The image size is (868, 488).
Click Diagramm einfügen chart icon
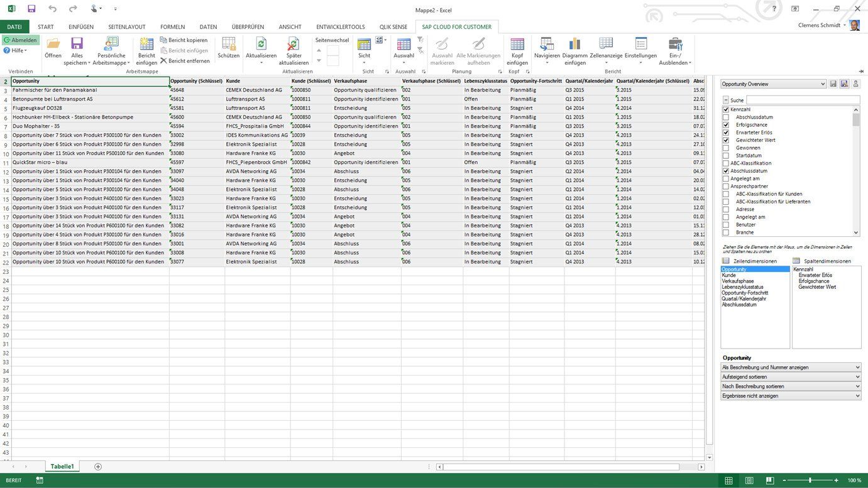[574, 44]
